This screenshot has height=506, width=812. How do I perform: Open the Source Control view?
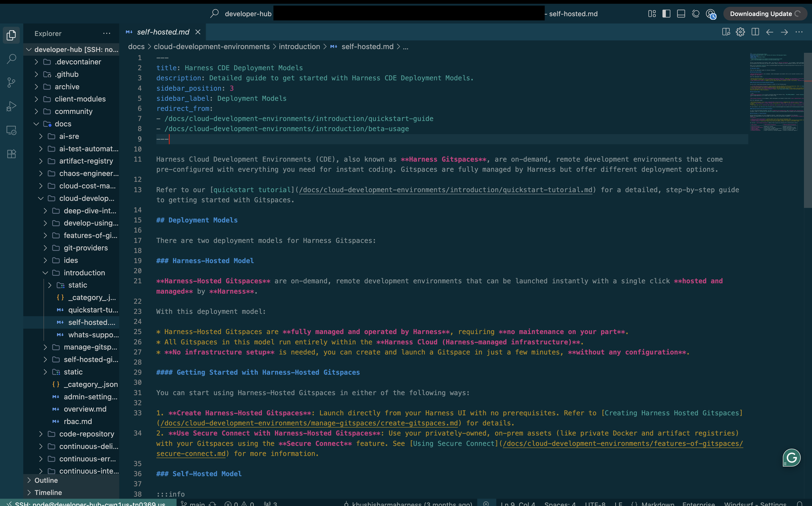pos(11,83)
